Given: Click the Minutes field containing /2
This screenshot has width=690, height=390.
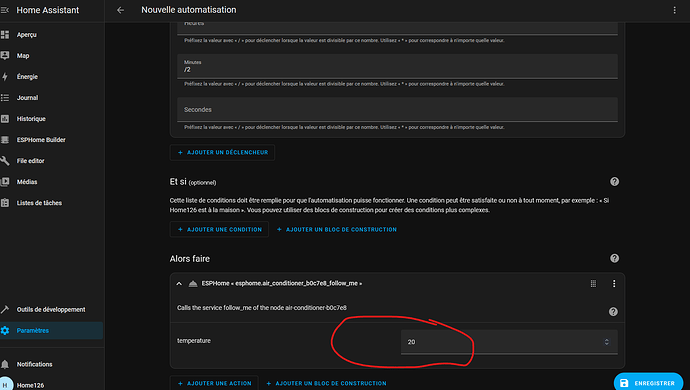Looking at the screenshot, I should pos(397,66).
